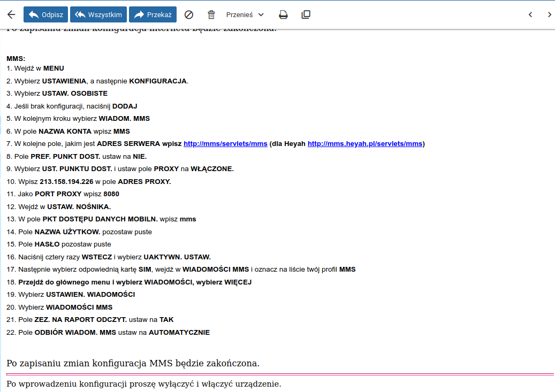Click the bold MMS: section heading
This screenshot has height=392, width=555.
click(x=16, y=58)
